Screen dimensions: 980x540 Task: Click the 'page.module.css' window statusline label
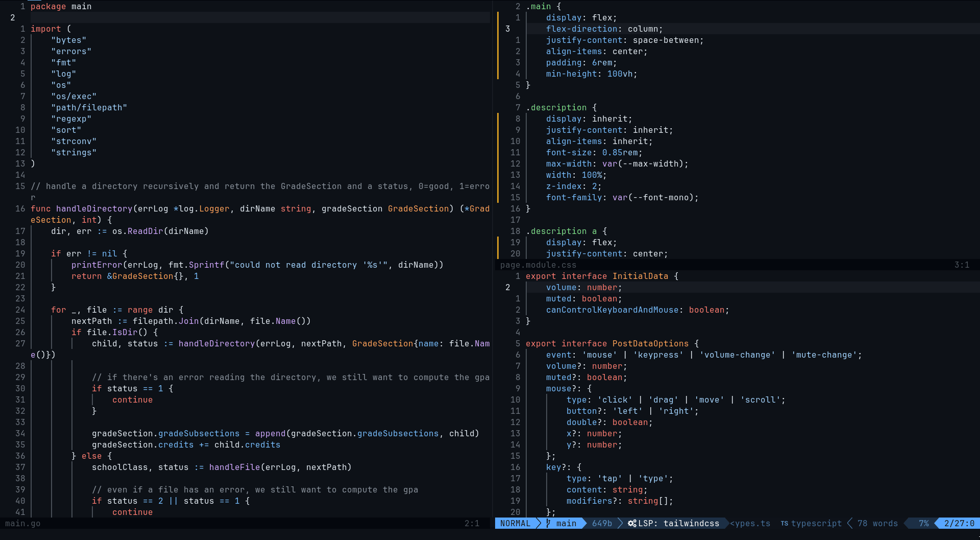pyautogui.click(x=538, y=265)
